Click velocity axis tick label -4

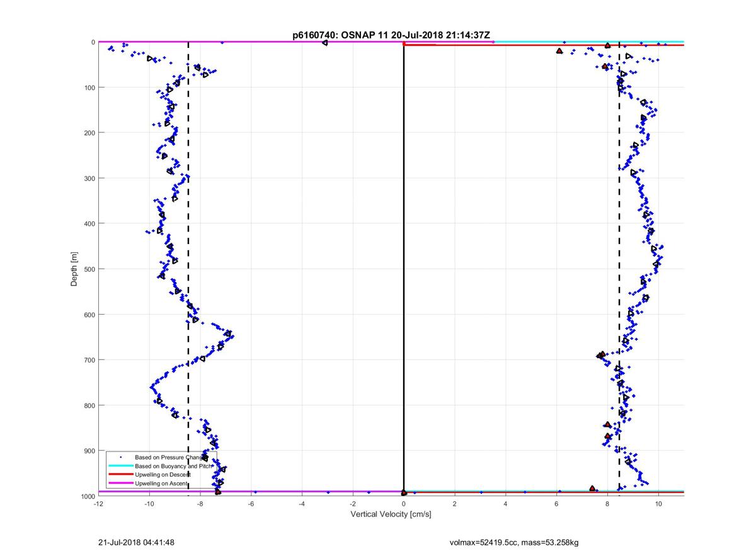302,504
